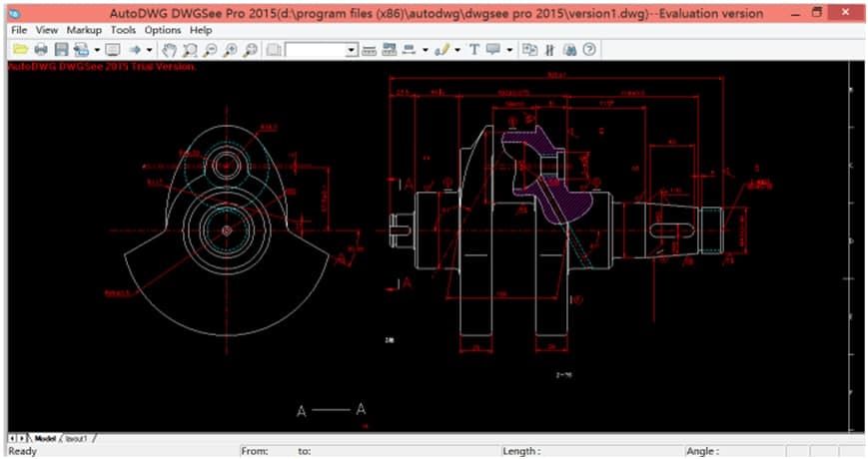Open the File menu

(19, 30)
